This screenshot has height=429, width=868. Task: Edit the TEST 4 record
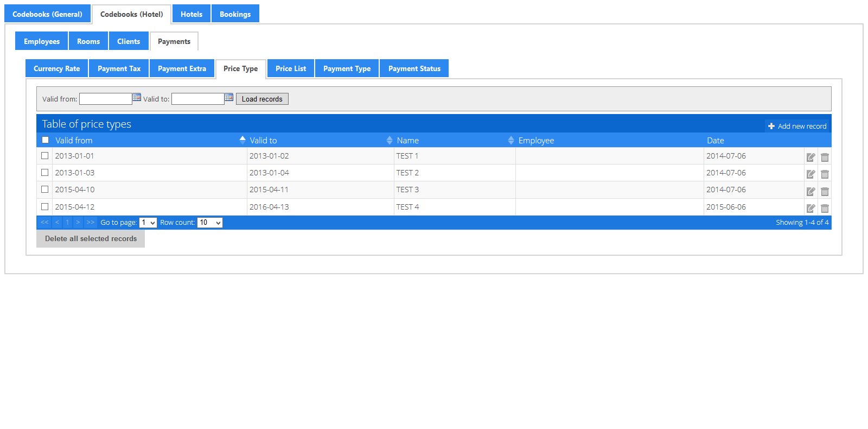(x=810, y=209)
